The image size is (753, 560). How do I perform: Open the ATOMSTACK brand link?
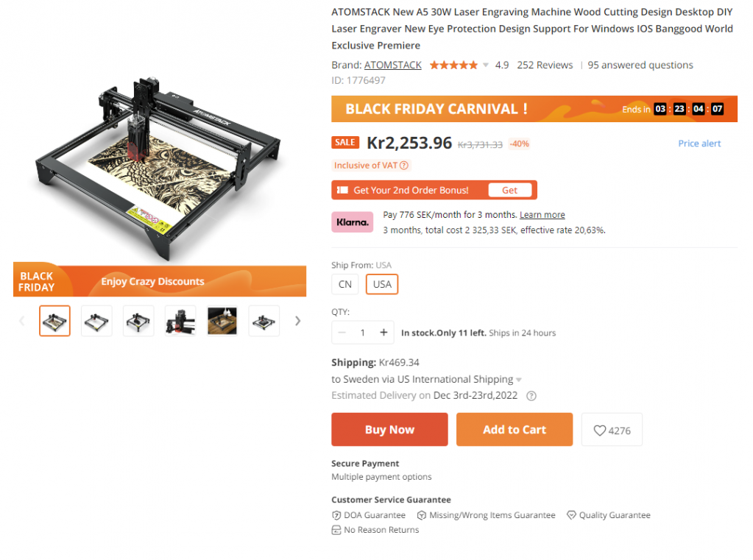point(393,65)
